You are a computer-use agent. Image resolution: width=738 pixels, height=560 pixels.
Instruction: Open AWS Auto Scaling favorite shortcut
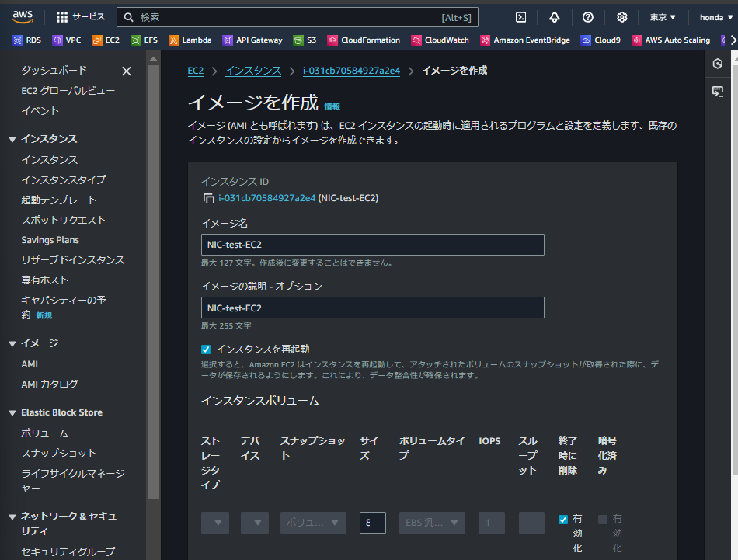tap(670, 40)
